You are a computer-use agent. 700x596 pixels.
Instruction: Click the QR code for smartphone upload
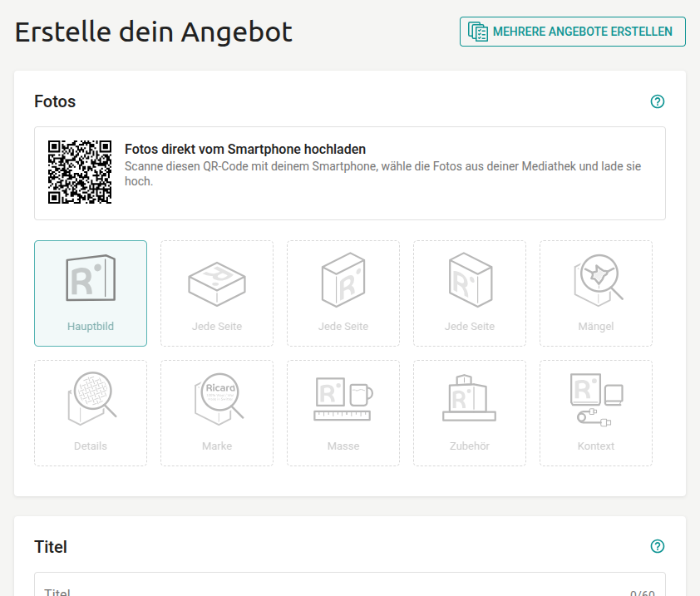pyautogui.click(x=80, y=172)
